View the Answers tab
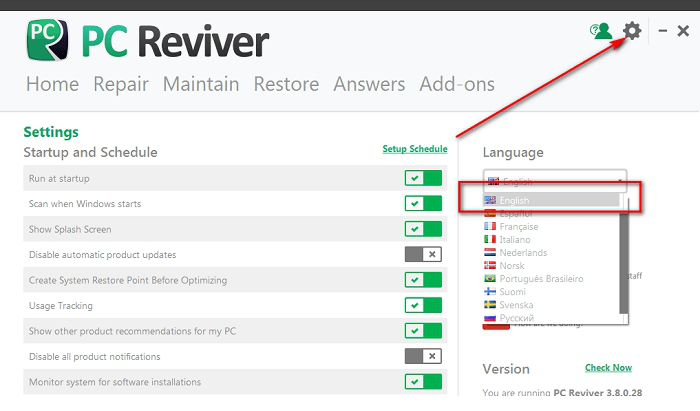This screenshot has height=411, width=700. click(x=369, y=84)
